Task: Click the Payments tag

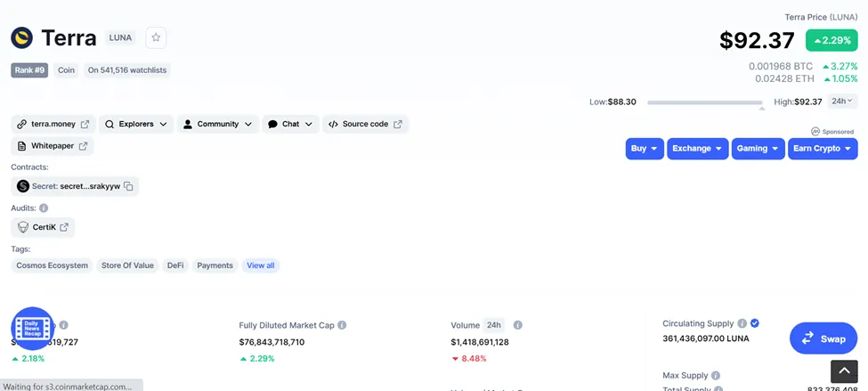Action: pos(215,265)
